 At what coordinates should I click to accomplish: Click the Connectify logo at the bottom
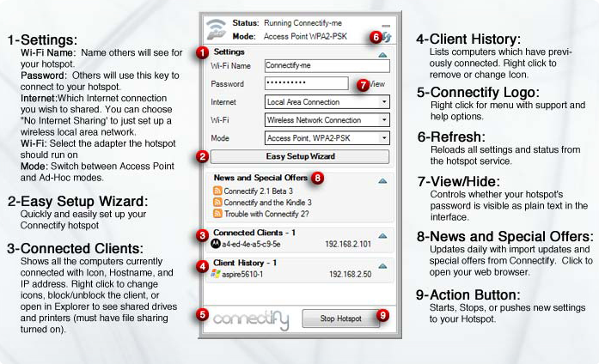pyautogui.click(x=251, y=319)
